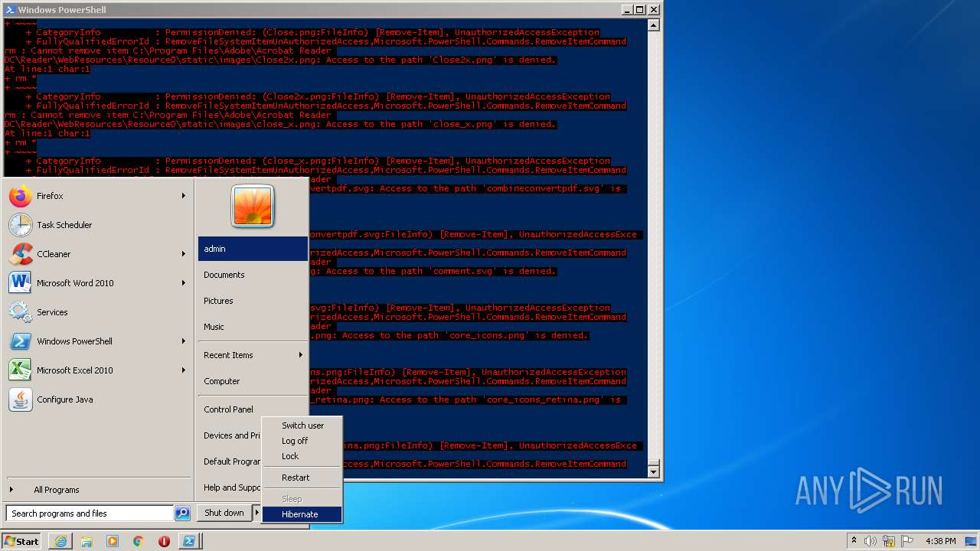Click the network tray icon

[888, 541]
